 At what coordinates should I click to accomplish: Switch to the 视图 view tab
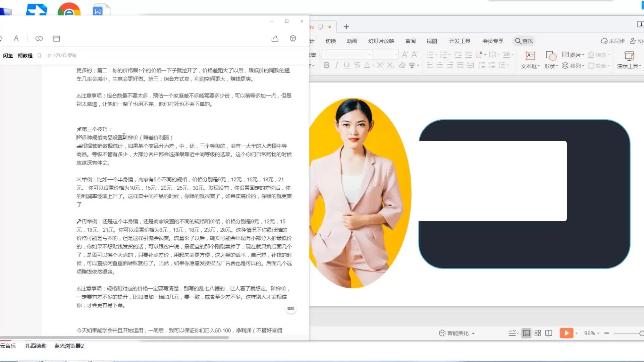click(432, 41)
